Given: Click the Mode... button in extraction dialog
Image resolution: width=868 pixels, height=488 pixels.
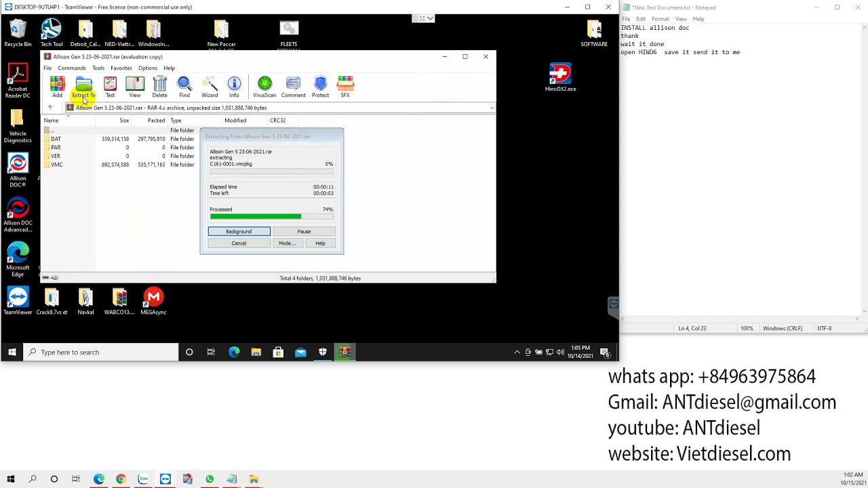Looking at the screenshot, I should [x=287, y=243].
